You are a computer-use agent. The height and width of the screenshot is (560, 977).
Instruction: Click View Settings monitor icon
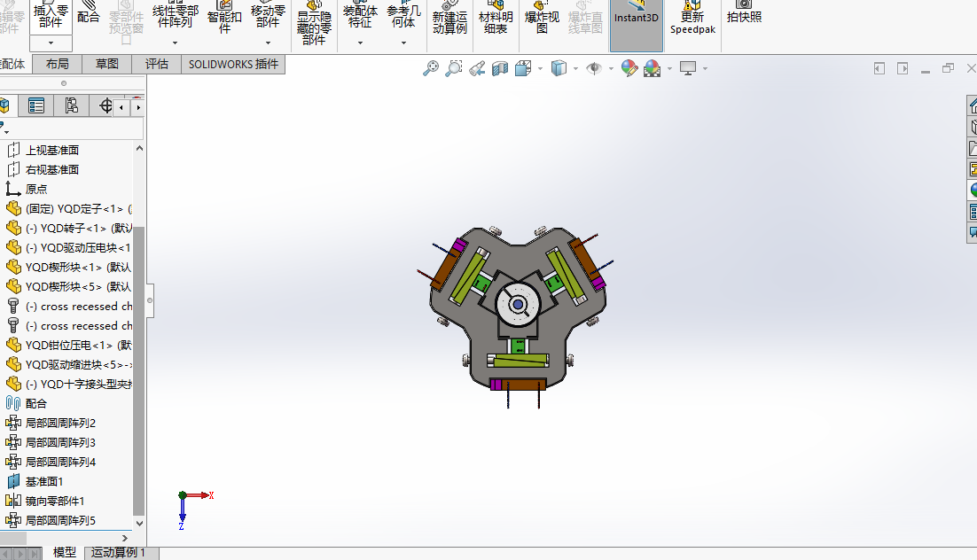[x=688, y=68]
